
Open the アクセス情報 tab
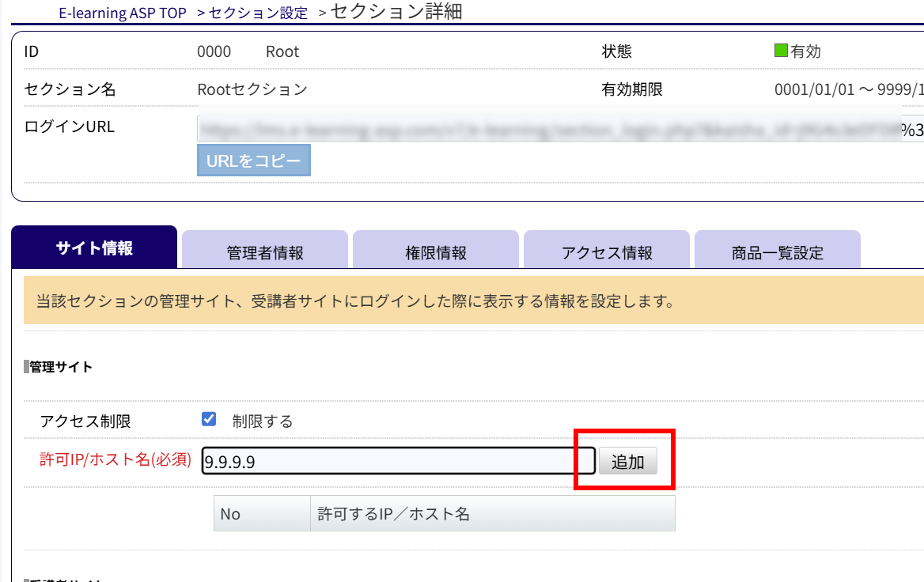pos(607,252)
